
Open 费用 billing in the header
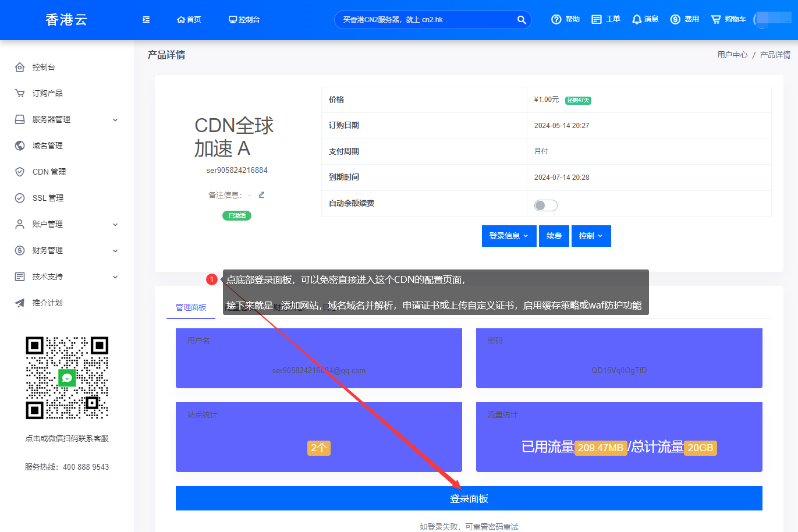684,19
